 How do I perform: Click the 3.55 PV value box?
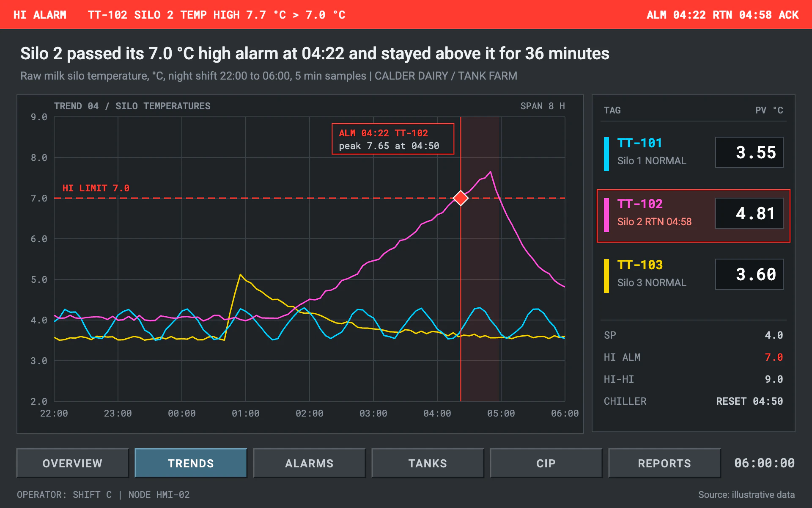(749, 152)
